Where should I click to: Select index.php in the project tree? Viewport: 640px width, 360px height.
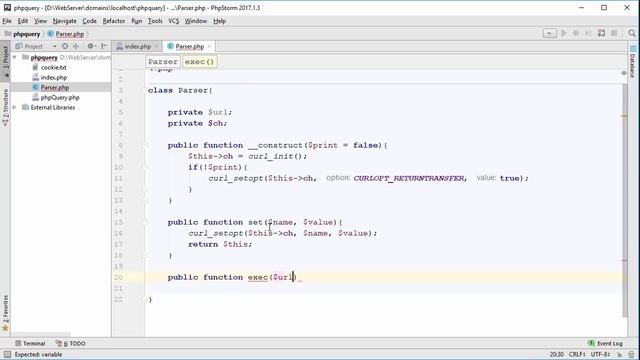[53, 77]
